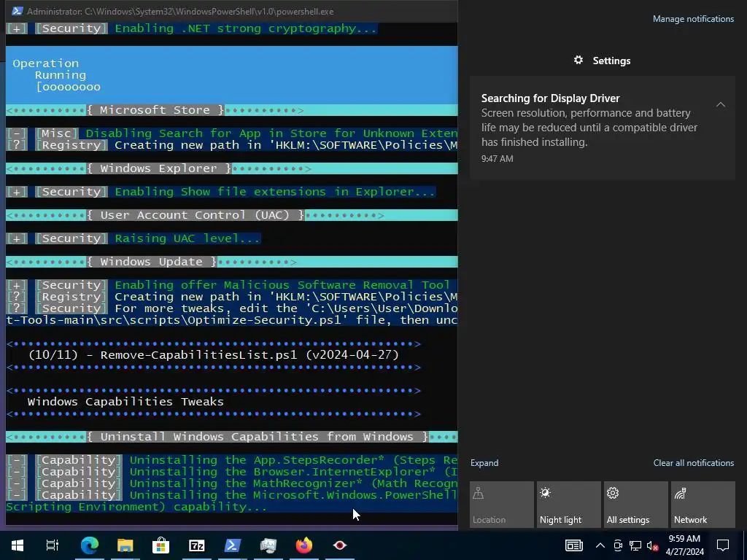Open the monitor-icon app in the taskbar

(268, 545)
